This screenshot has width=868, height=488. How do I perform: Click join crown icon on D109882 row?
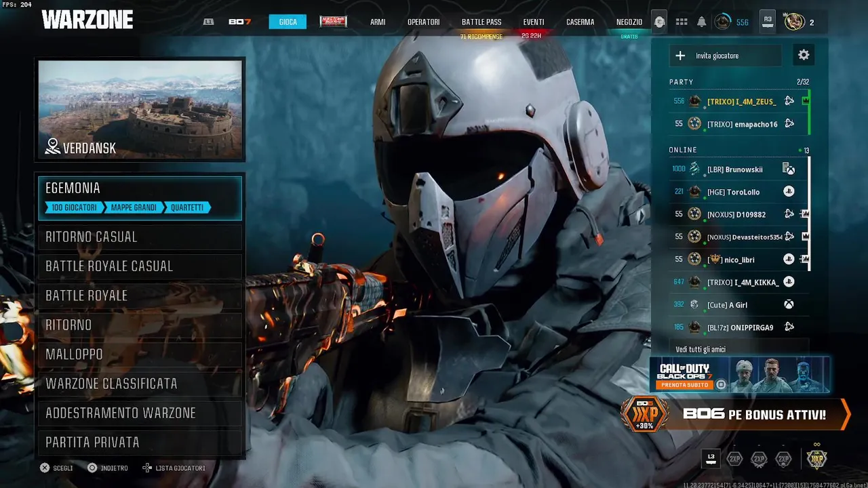pos(805,214)
